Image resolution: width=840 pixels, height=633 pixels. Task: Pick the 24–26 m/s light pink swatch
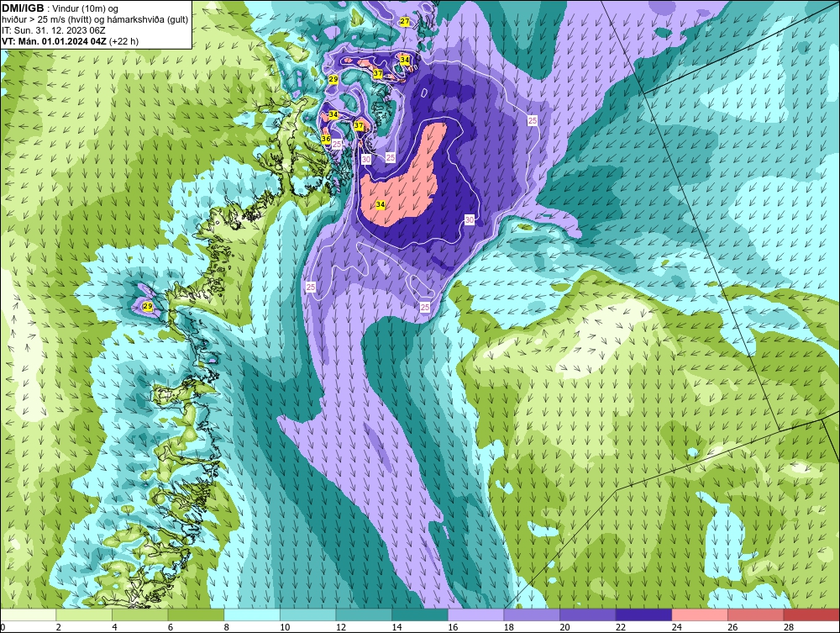click(700, 615)
